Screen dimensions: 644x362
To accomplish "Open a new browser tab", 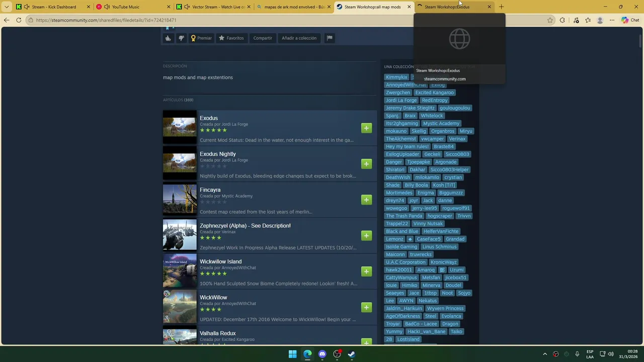I will (x=501, y=7).
